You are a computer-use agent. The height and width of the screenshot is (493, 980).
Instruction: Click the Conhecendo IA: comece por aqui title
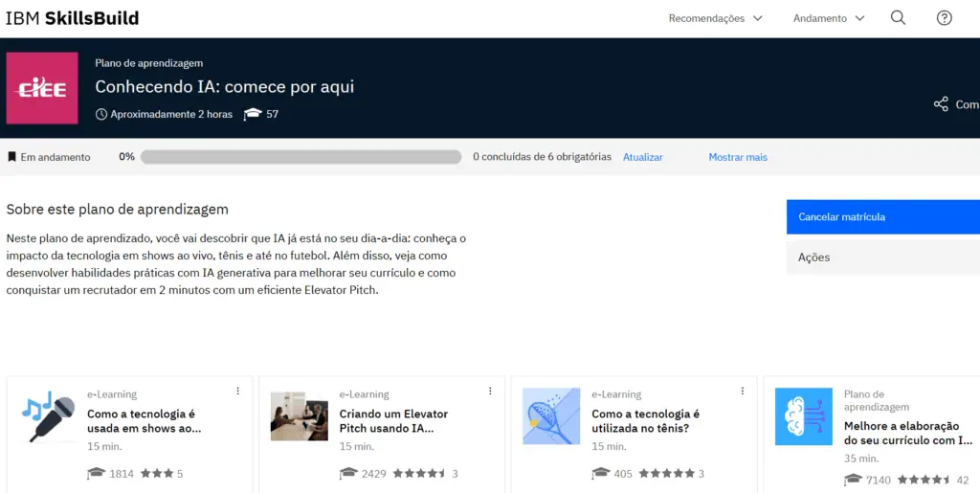224,86
